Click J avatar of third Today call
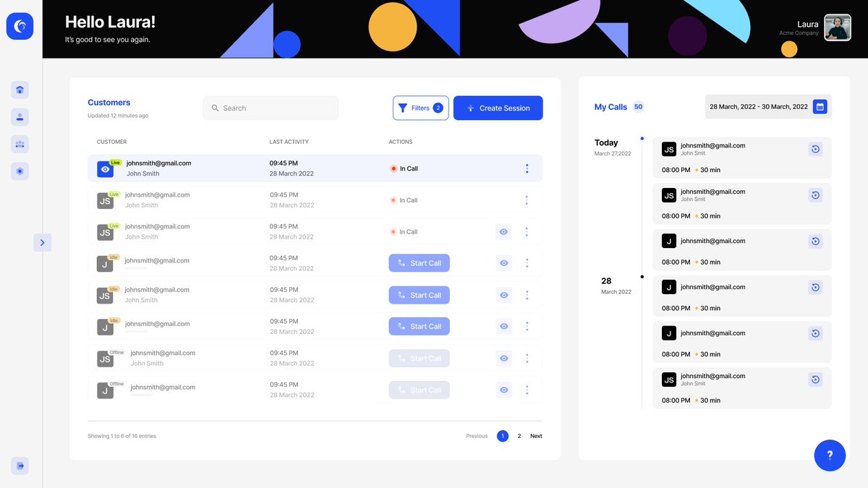The height and width of the screenshot is (488, 868). 669,241
